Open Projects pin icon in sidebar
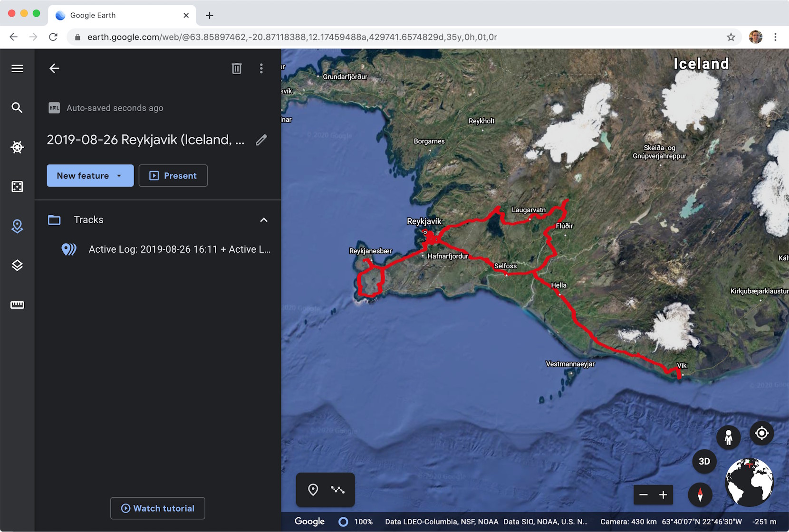 pyautogui.click(x=17, y=226)
